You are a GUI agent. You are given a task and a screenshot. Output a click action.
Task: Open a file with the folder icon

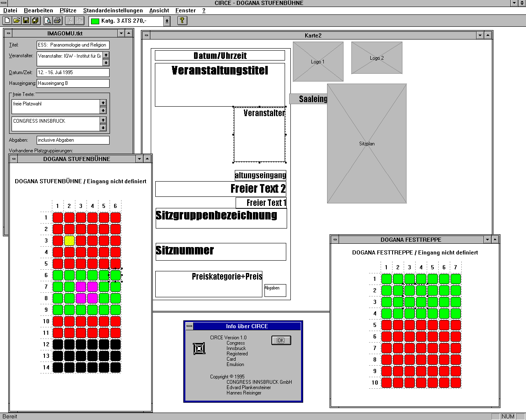point(16,21)
